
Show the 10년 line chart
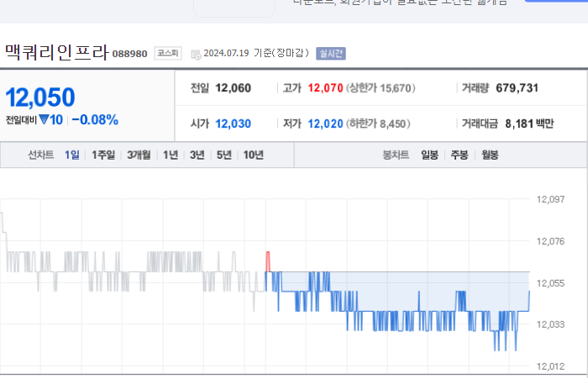[x=254, y=155]
